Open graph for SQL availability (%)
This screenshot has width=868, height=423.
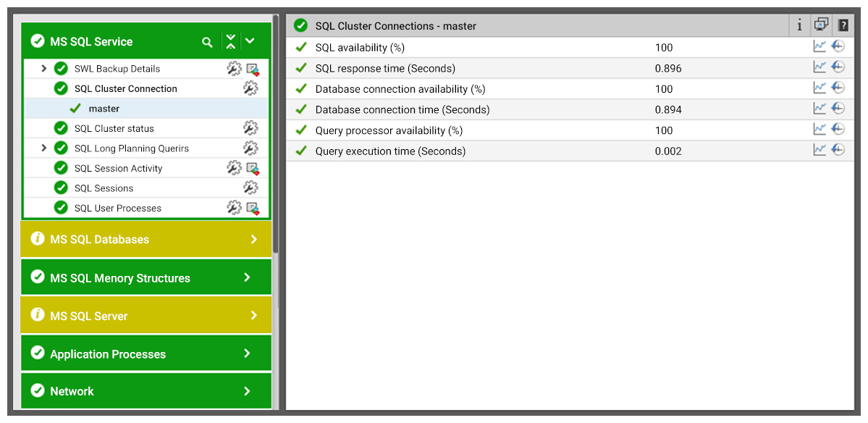(819, 46)
